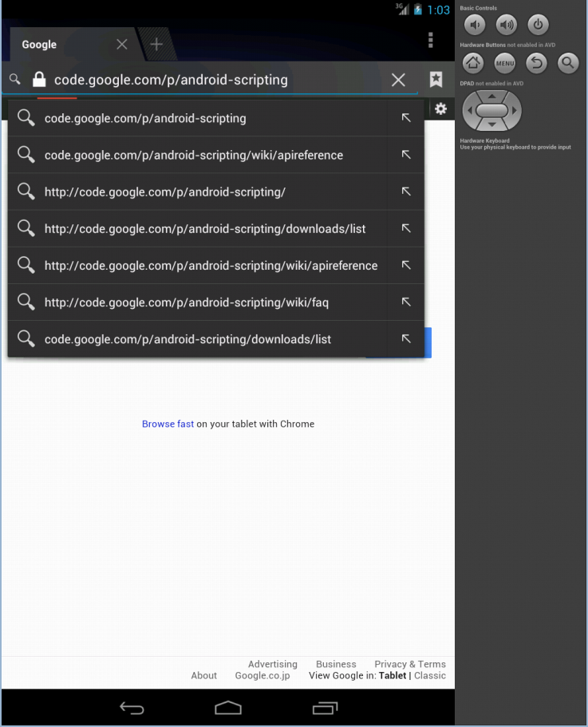Tap the emulator hardware search button
The width and height of the screenshot is (588, 727).
(x=568, y=63)
